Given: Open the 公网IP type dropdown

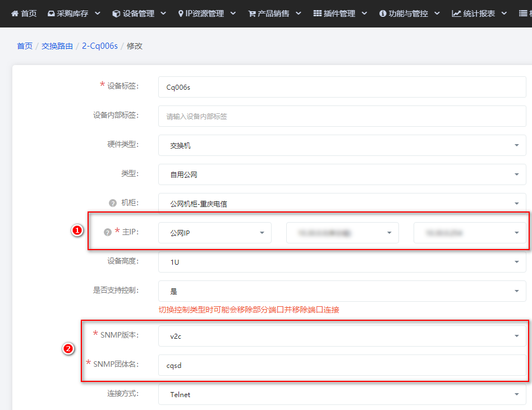Looking at the screenshot, I should tap(215, 233).
